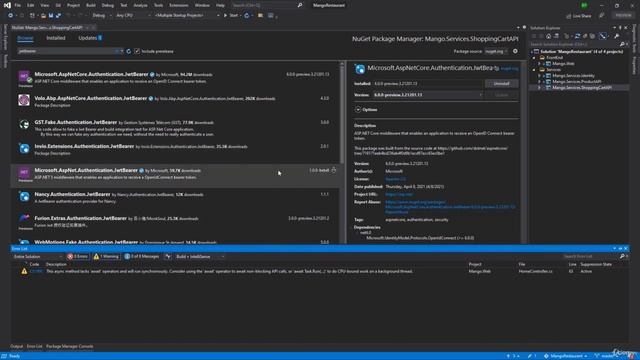Image resolution: width=640 pixels, height=360 pixels.
Task: Click the Sync with Active Document icon
Action: (x=577, y=36)
